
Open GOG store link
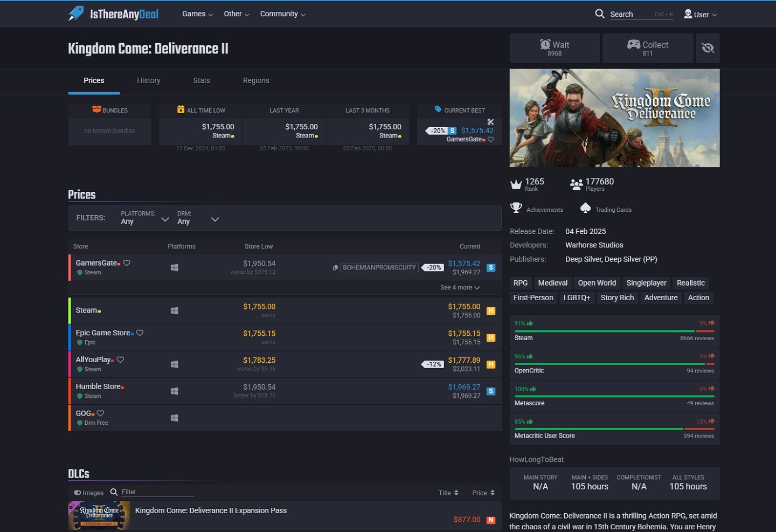[x=84, y=413]
